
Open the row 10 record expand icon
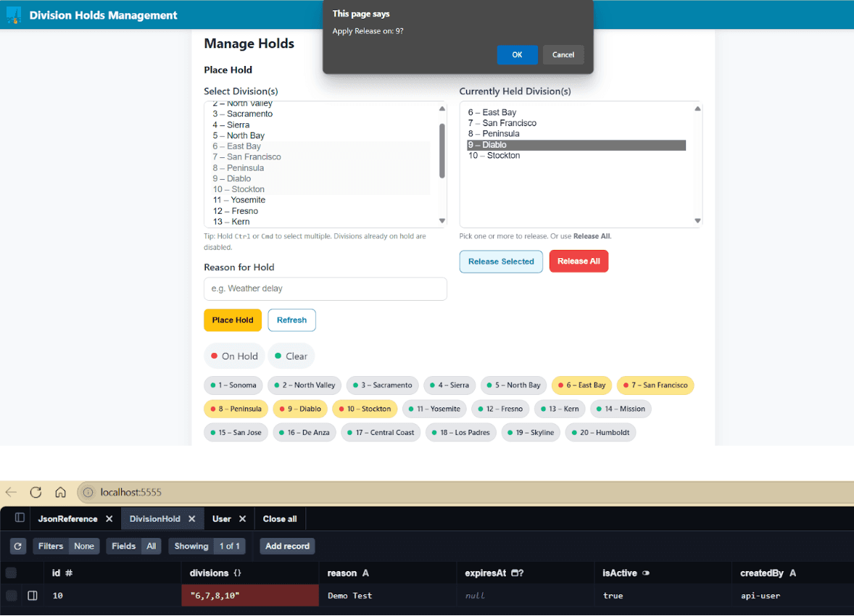coord(33,596)
